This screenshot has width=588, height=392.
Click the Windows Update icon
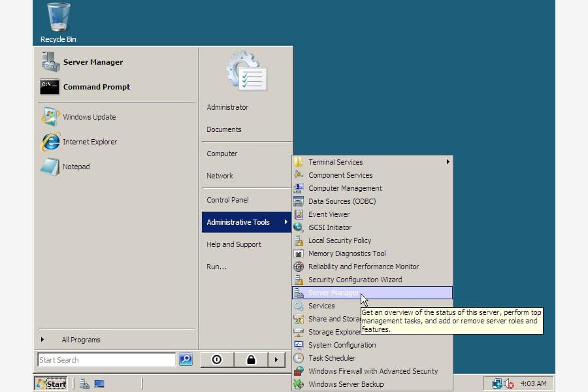click(x=50, y=117)
